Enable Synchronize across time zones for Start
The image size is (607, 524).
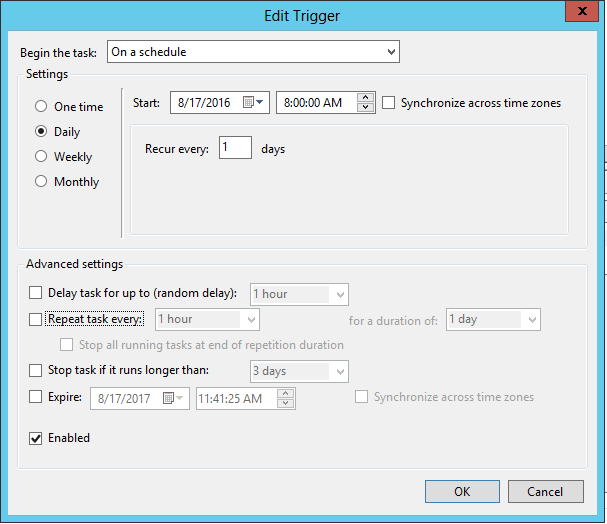pyautogui.click(x=389, y=103)
